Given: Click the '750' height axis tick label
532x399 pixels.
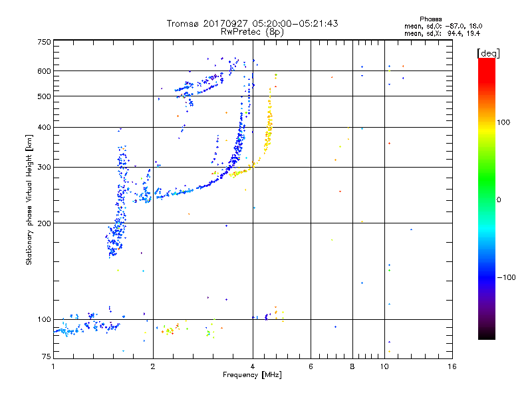Looking at the screenshot, I should 44,42.
